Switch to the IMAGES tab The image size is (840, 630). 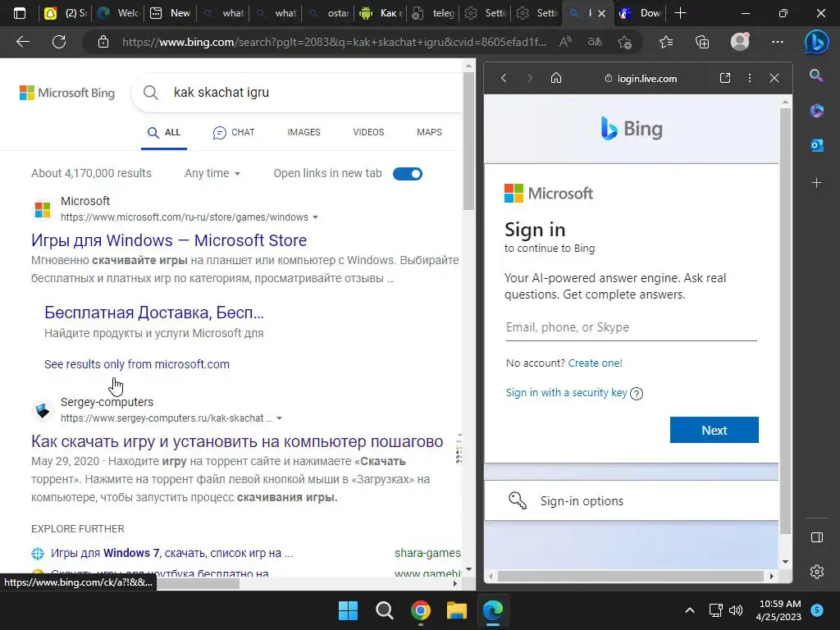tap(304, 132)
